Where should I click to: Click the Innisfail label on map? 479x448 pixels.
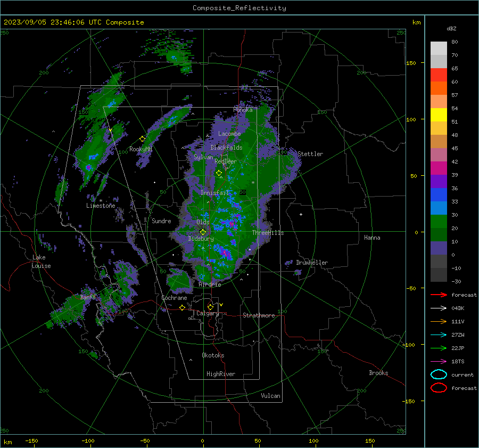pos(214,193)
